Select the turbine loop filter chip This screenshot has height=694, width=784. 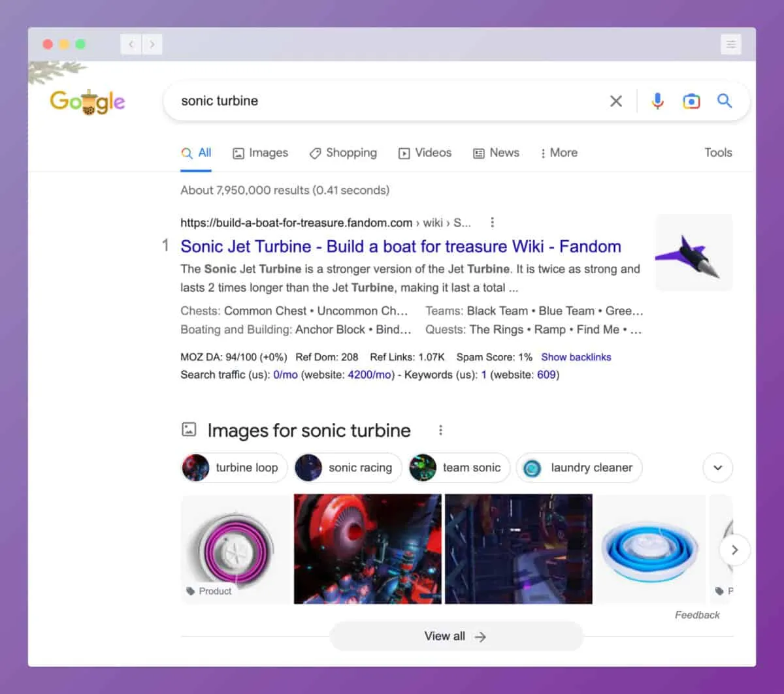click(x=234, y=467)
